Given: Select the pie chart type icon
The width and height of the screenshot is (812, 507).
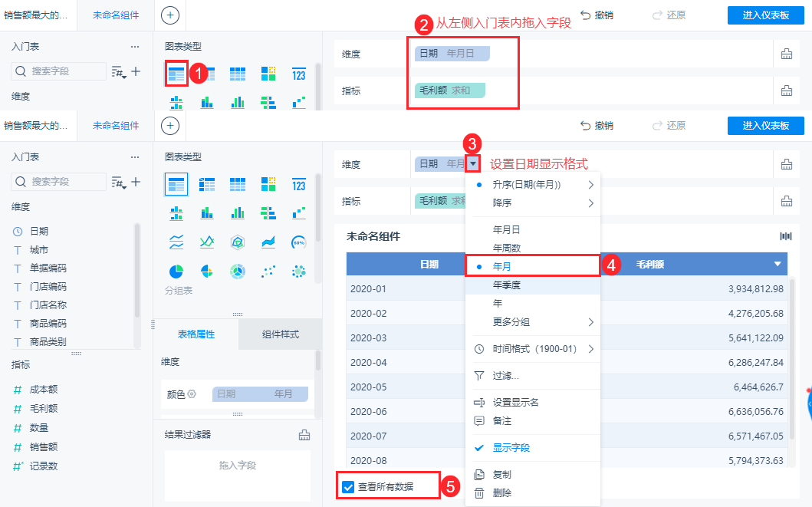Looking at the screenshot, I should coord(176,271).
